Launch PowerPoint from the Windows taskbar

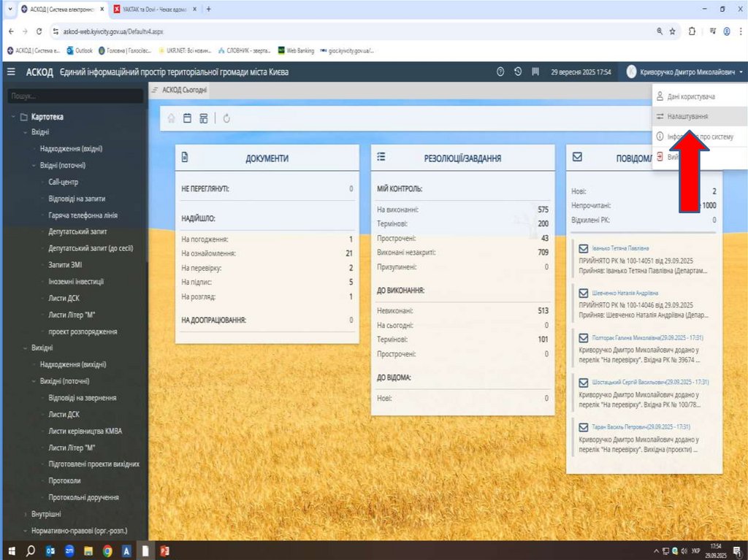(x=164, y=551)
